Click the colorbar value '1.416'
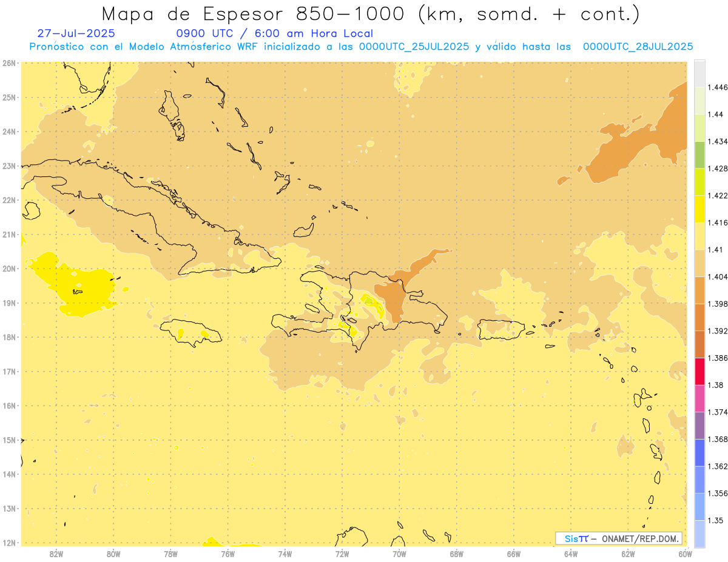The height and width of the screenshot is (562, 728). tap(718, 222)
